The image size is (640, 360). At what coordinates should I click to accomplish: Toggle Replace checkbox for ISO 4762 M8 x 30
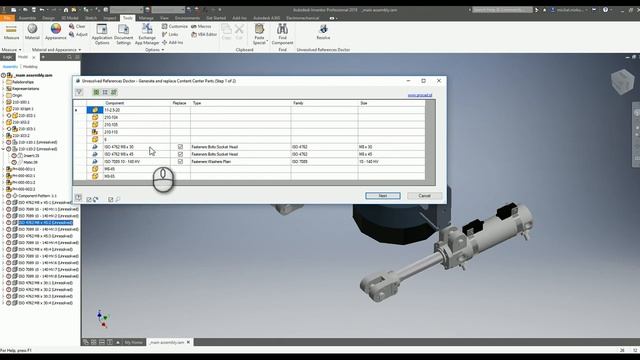[180, 147]
